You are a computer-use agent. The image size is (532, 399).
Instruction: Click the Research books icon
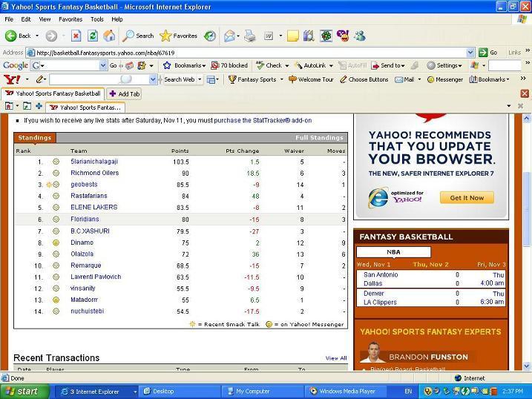tap(309, 36)
